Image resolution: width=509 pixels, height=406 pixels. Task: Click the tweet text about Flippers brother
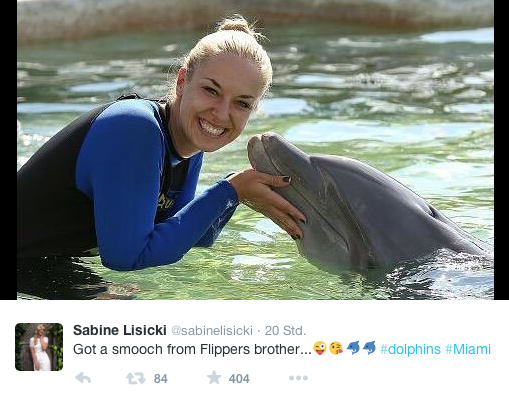click(192, 349)
